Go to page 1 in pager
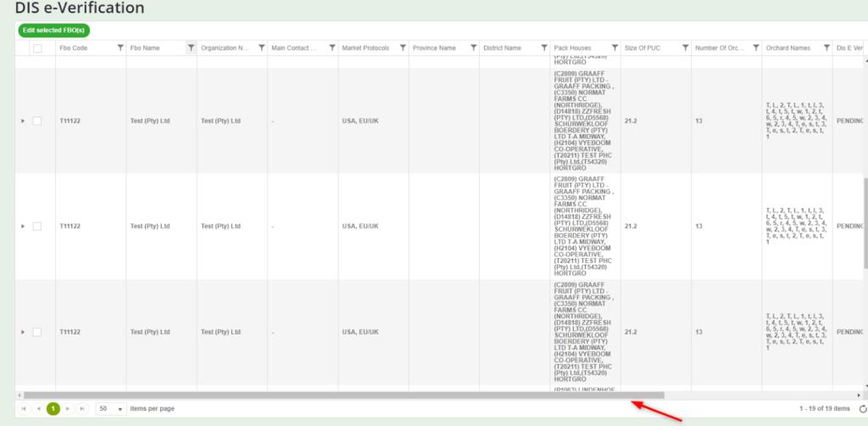 pos(53,409)
